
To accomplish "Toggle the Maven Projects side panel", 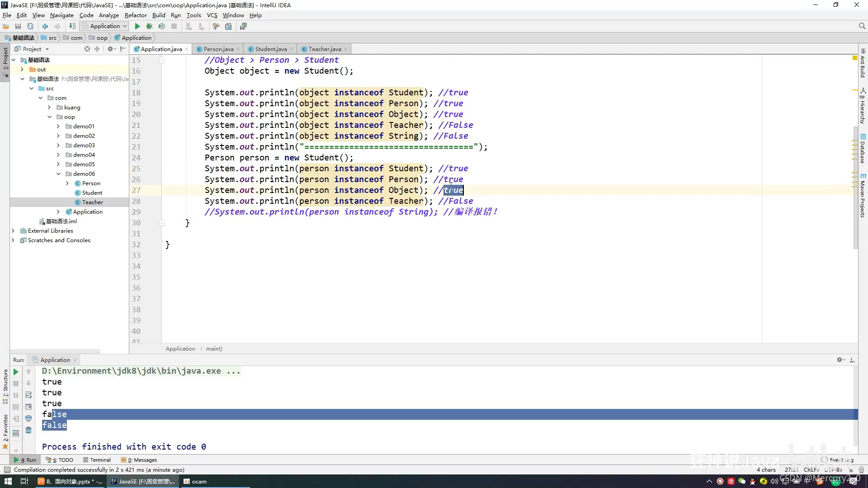I will pyautogui.click(x=863, y=195).
